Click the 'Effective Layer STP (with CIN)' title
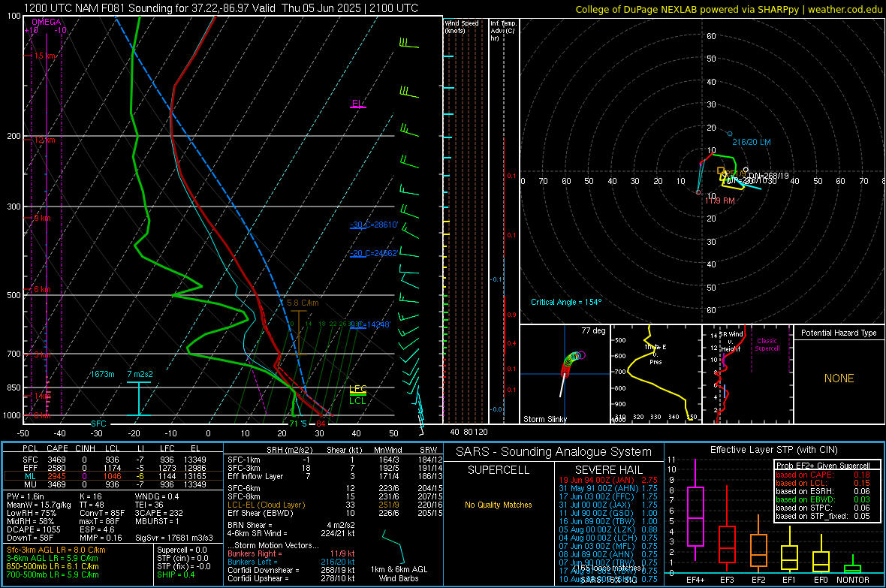 point(773,450)
